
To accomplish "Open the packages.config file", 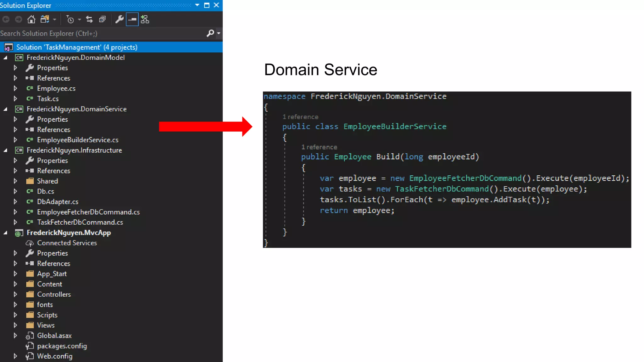I will coord(62,346).
